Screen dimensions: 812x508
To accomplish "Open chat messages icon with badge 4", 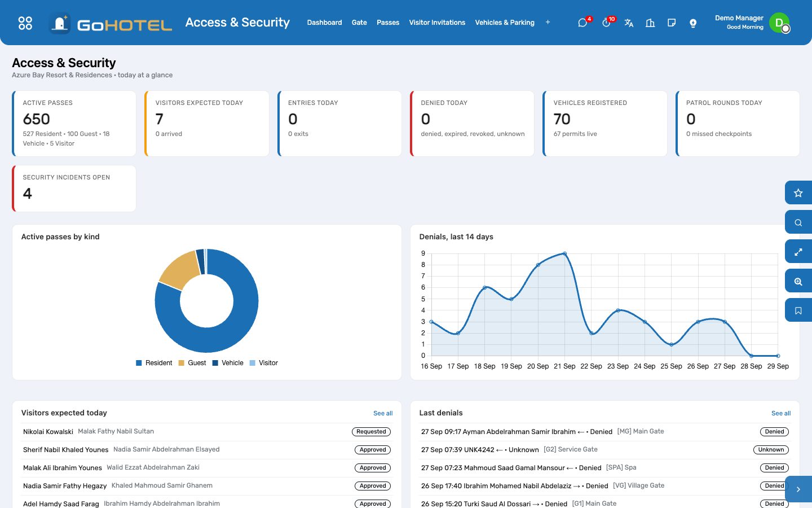I will click(583, 23).
